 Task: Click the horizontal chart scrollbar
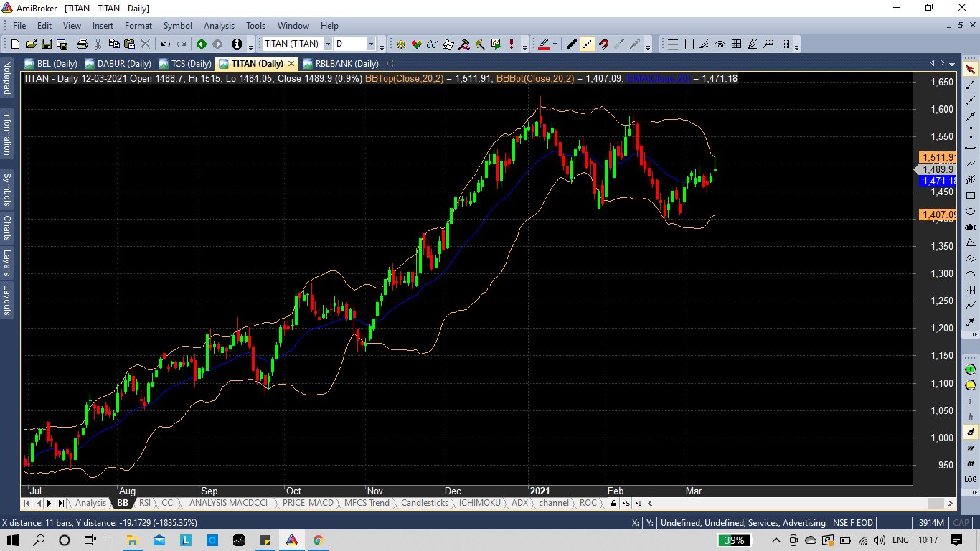(801, 503)
